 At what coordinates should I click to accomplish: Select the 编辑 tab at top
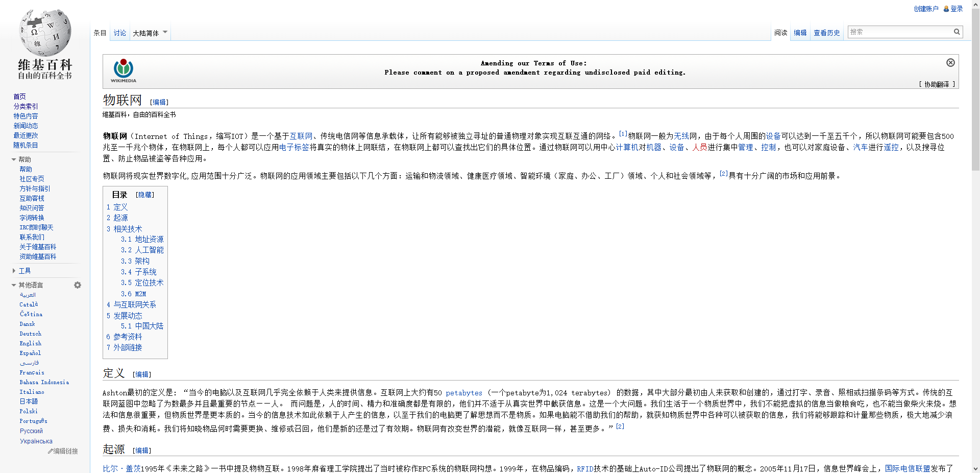[800, 33]
